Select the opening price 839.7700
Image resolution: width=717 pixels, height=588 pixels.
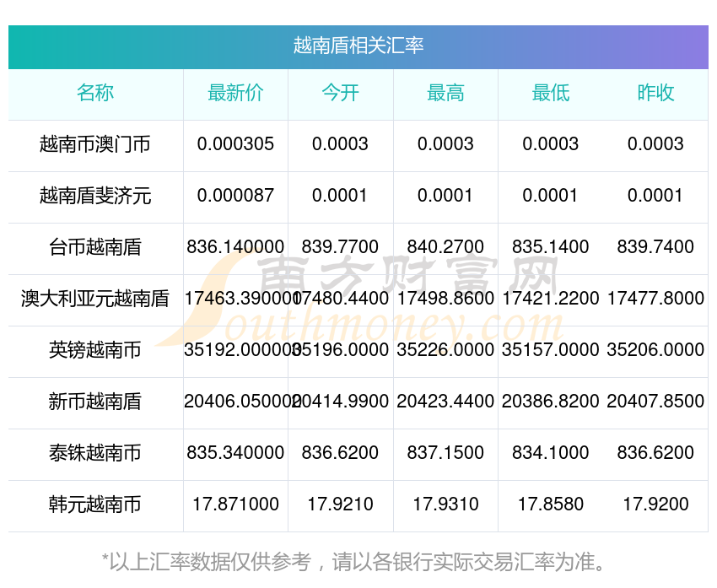pos(340,247)
